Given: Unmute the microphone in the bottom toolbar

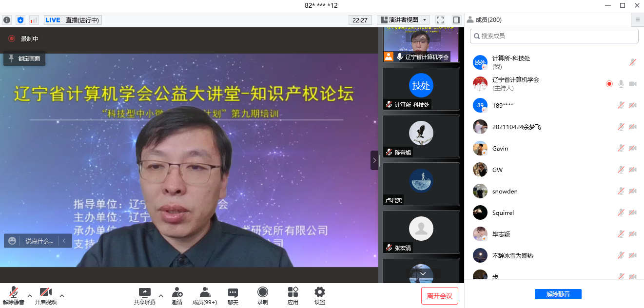Looking at the screenshot, I should [14, 295].
